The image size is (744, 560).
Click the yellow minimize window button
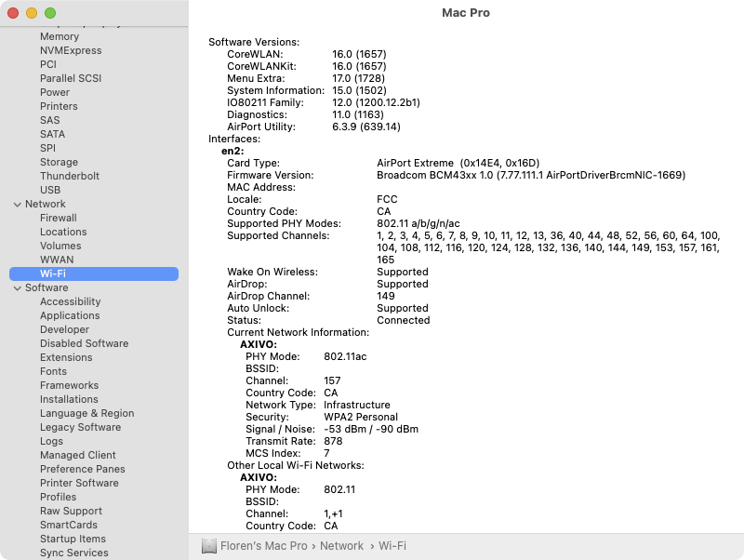click(32, 13)
